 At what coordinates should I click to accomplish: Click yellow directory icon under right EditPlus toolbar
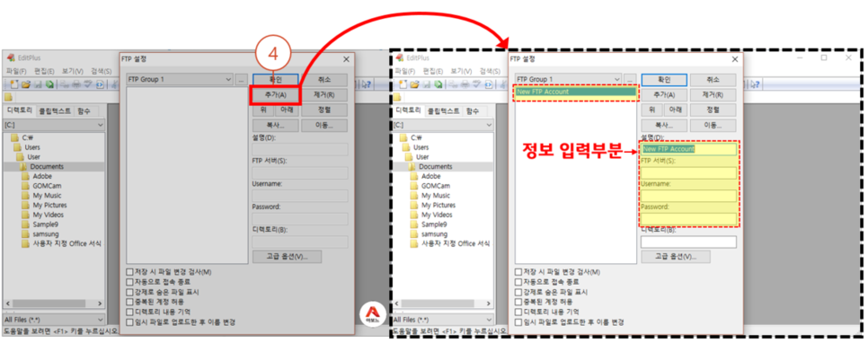[396, 97]
